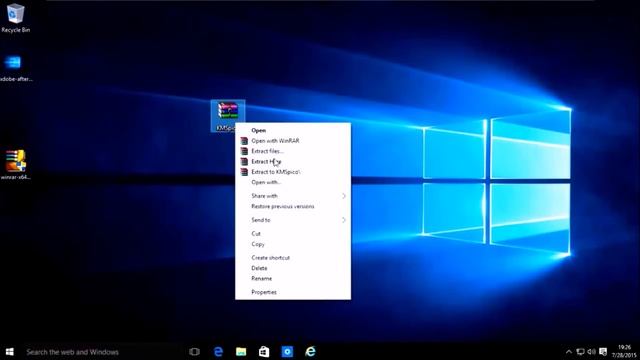Select Create shortcut
This screenshot has width=640, height=360.
pyautogui.click(x=271, y=258)
